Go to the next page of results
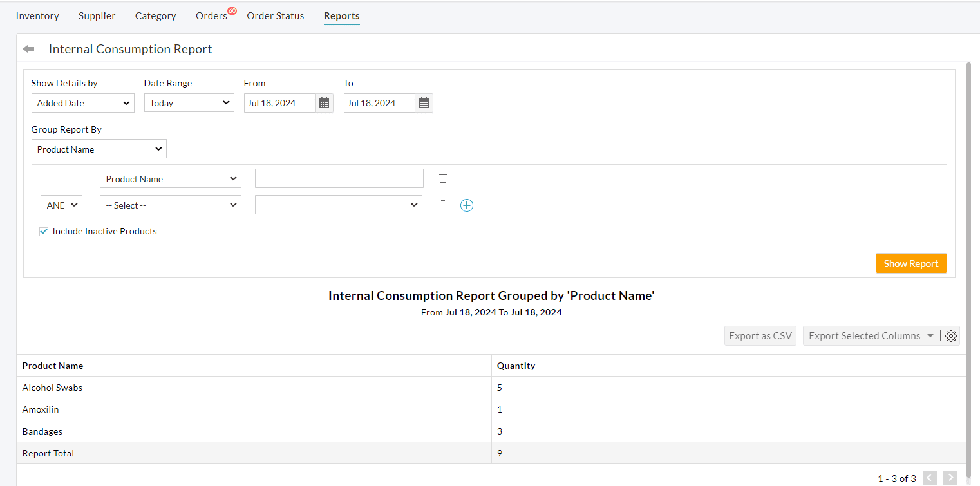The image size is (980, 486). coord(950,478)
